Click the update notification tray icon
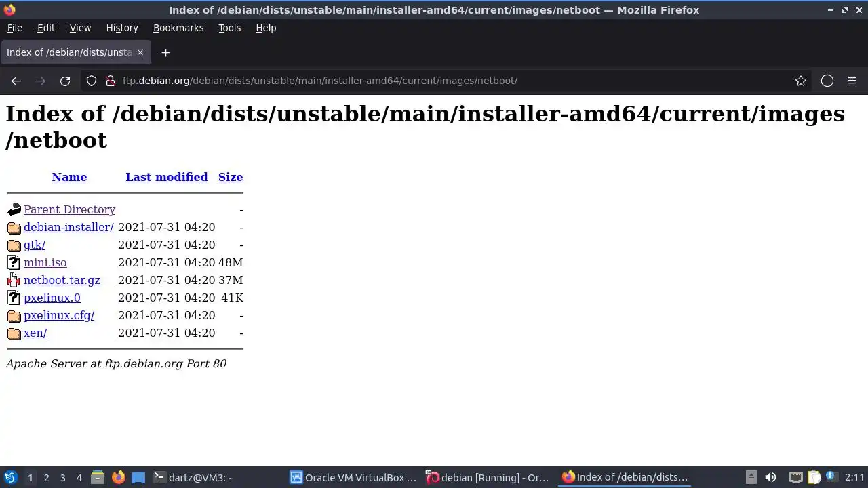Viewport: 868px width, 488px height. click(831, 477)
